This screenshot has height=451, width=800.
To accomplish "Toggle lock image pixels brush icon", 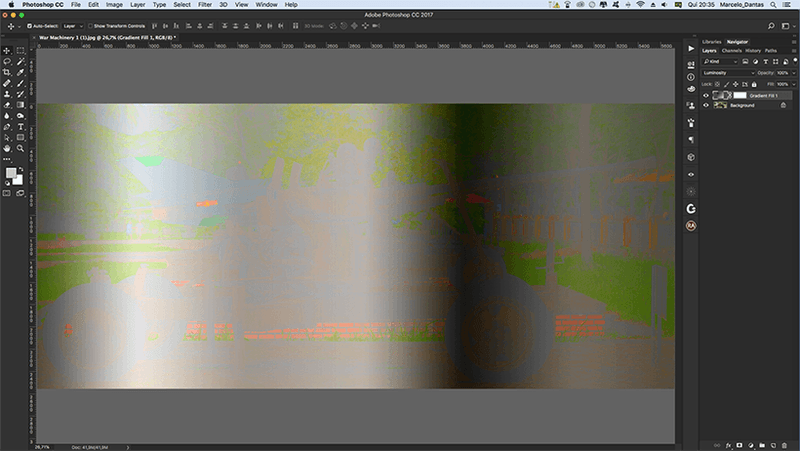I will [727, 84].
